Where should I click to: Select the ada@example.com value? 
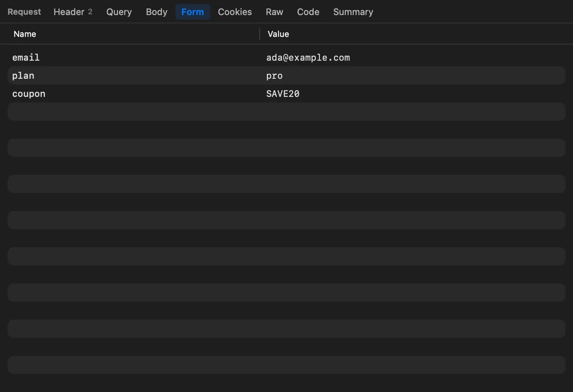(308, 58)
